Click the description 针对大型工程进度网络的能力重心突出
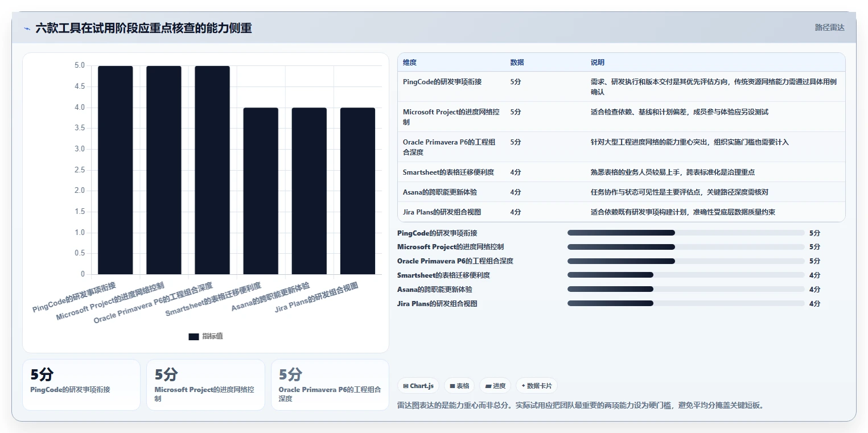This screenshot has width=868, height=433. 690,142
